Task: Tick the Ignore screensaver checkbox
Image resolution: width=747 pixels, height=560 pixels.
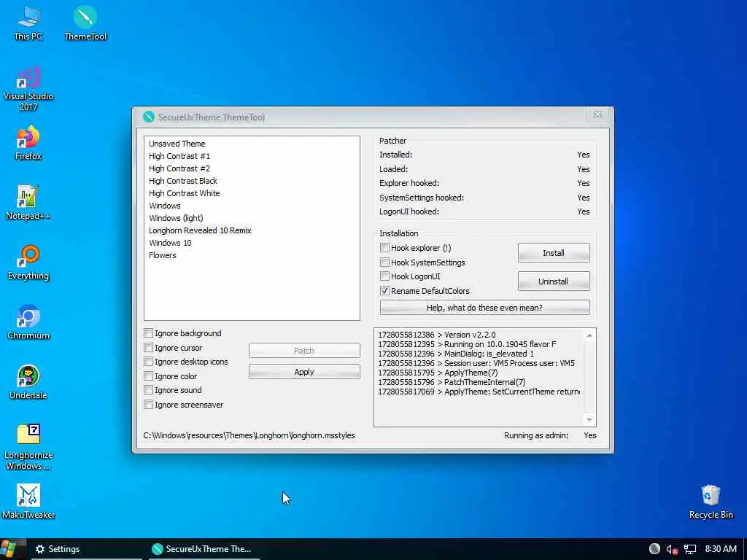Action: click(148, 404)
